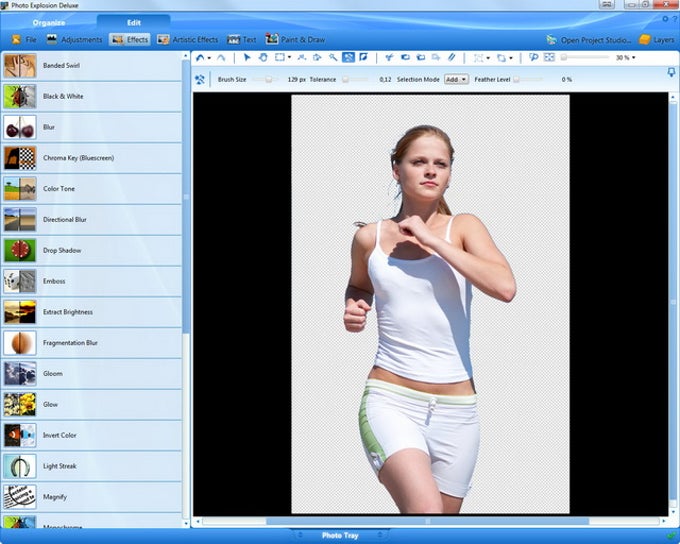Choose the Blur effect

tap(92, 127)
